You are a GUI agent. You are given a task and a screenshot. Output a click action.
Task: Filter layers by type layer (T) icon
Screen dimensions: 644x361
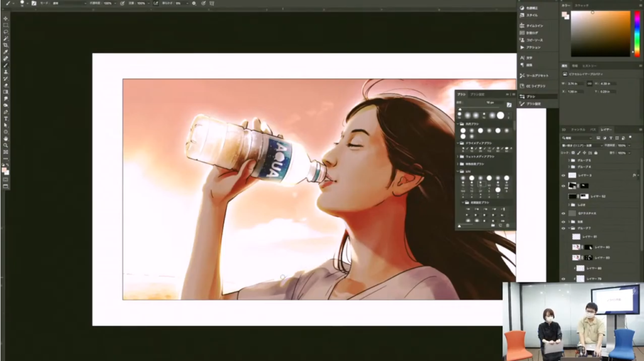click(611, 138)
